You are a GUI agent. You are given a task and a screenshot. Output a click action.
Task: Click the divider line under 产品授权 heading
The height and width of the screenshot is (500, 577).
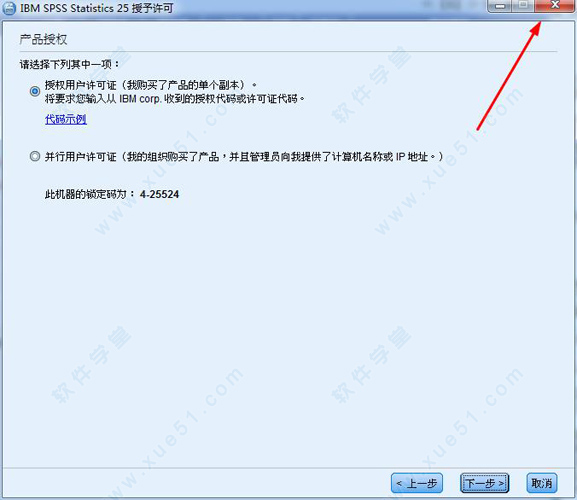288,52
